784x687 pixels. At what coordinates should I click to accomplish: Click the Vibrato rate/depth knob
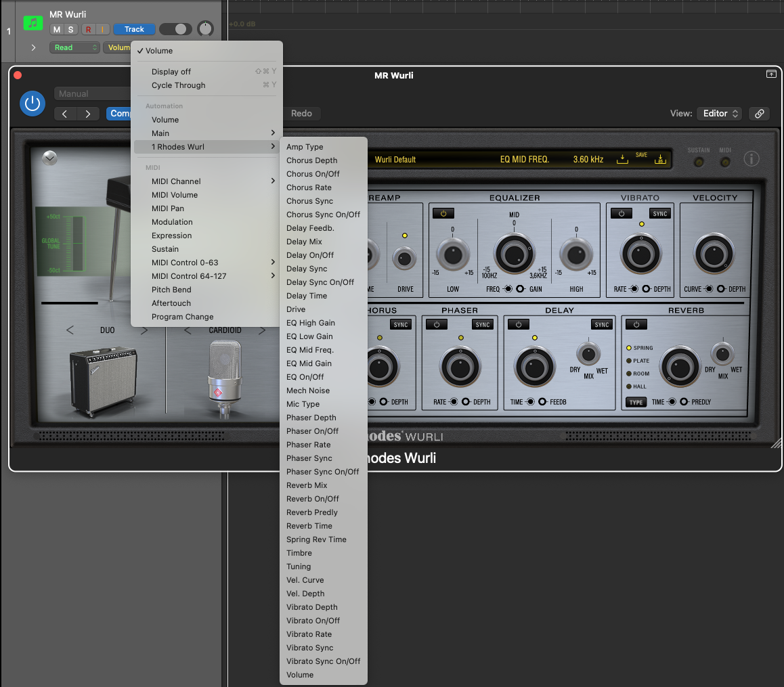[x=641, y=254]
